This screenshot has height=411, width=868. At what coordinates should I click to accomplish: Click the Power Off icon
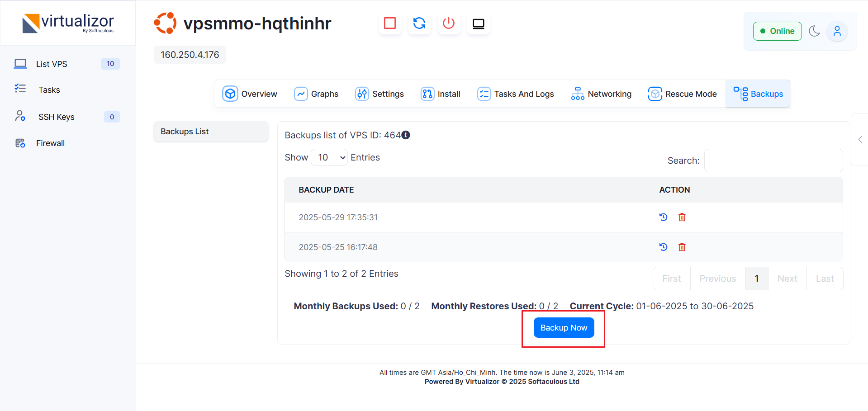[x=449, y=23]
